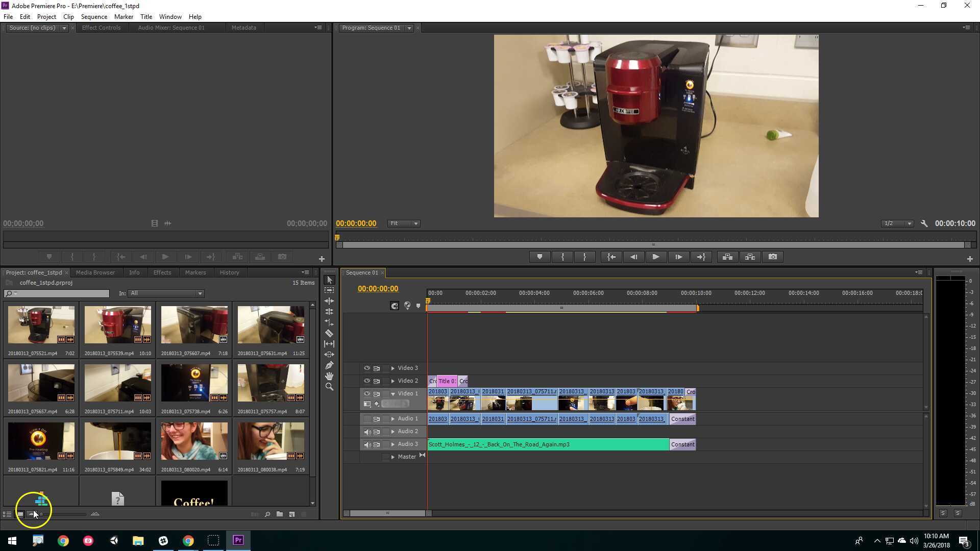The image size is (980, 551).
Task: Activate the Track Select tool
Action: click(329, 291)
